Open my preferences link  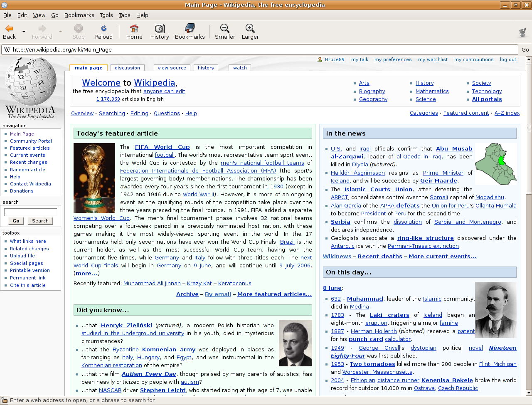393,59
